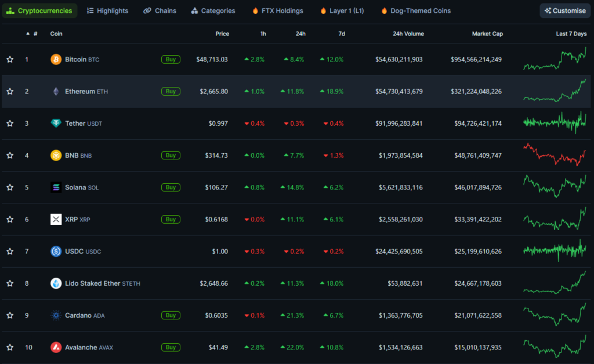Open the Customise button
This screenshot has height=364, width=594.
[x=565, y=10]
